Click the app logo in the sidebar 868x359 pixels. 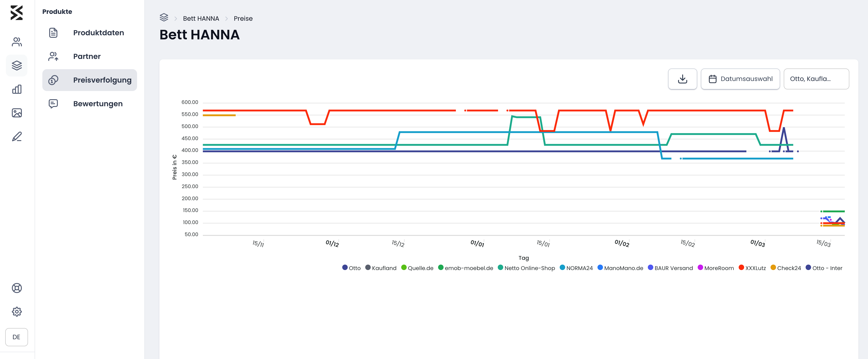click(17, 13)
